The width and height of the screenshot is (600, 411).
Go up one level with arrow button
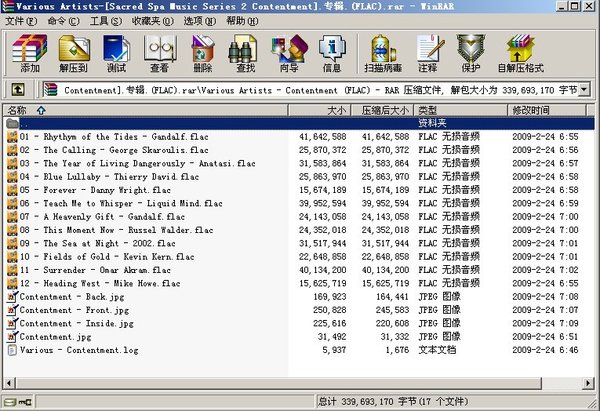(x=18, y=90)
